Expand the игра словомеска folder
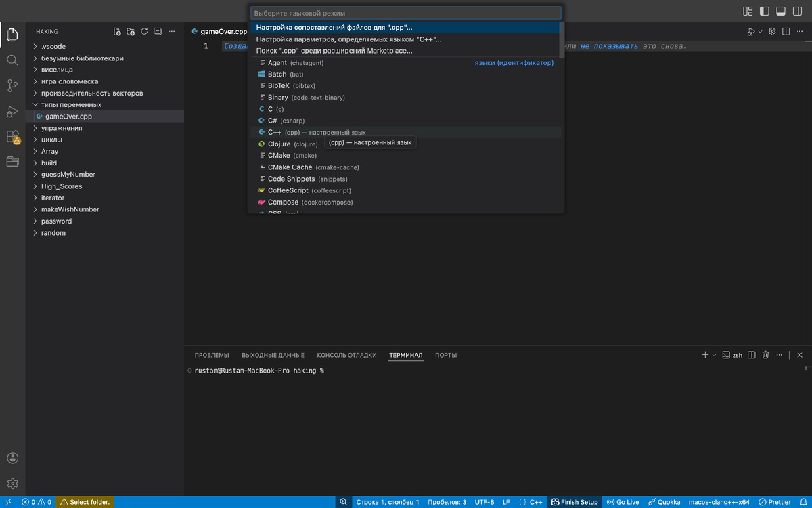Screen dimensions: 812x508 105,81
